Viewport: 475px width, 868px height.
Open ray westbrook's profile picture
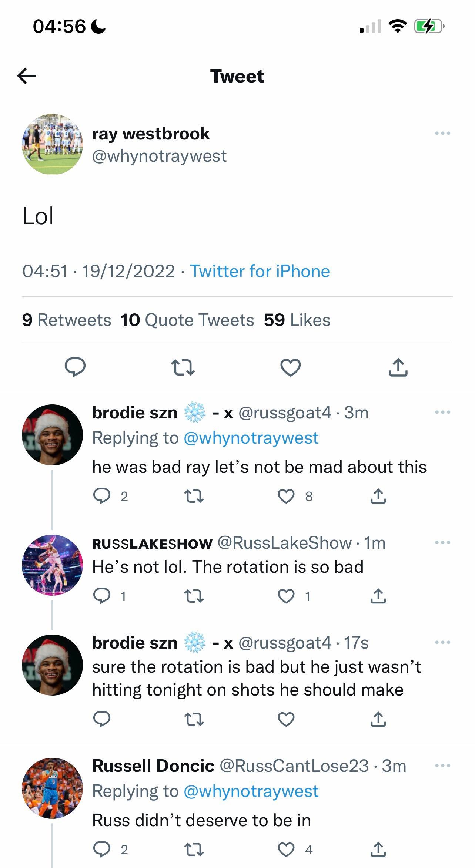52,144
